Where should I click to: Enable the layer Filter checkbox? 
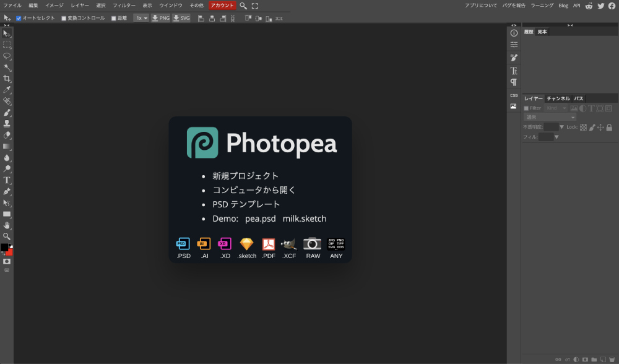pos(526,108)
